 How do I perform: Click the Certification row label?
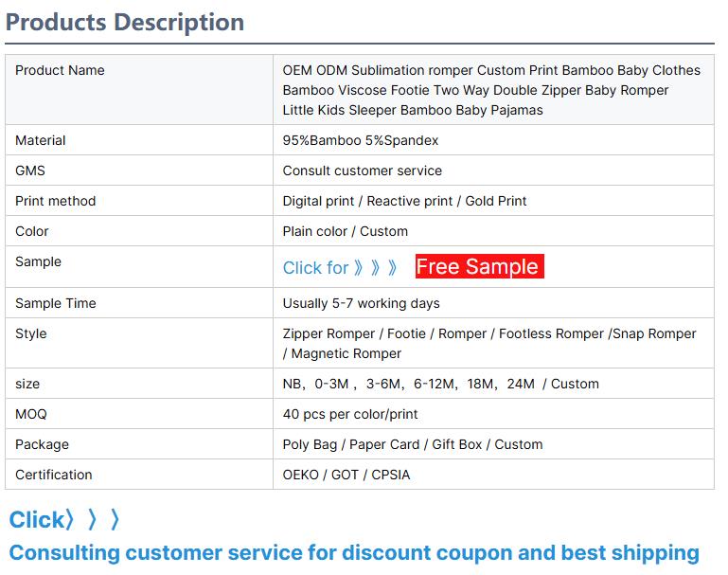[54, 475]
